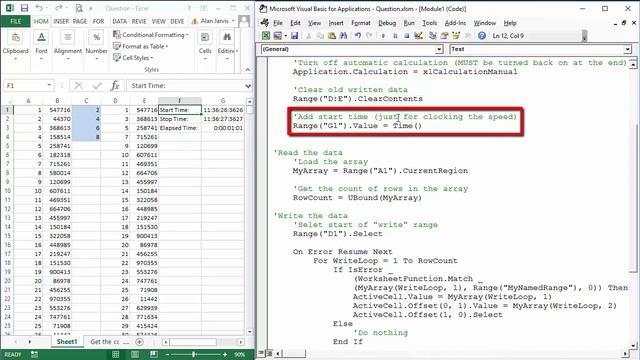Click the code line RowCount = UBound(MyArray)
The height and width of the screenshot is (360, 640).
click(357, 198)
